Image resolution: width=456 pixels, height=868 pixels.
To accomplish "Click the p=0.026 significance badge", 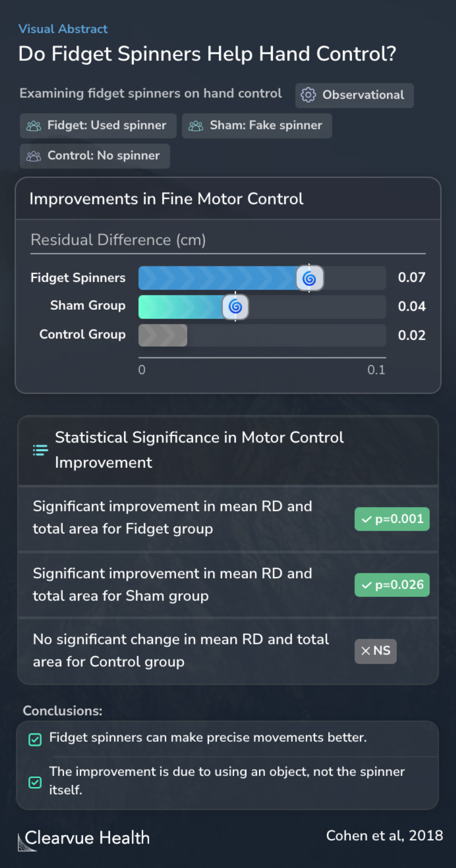I will tap(392, 585).
